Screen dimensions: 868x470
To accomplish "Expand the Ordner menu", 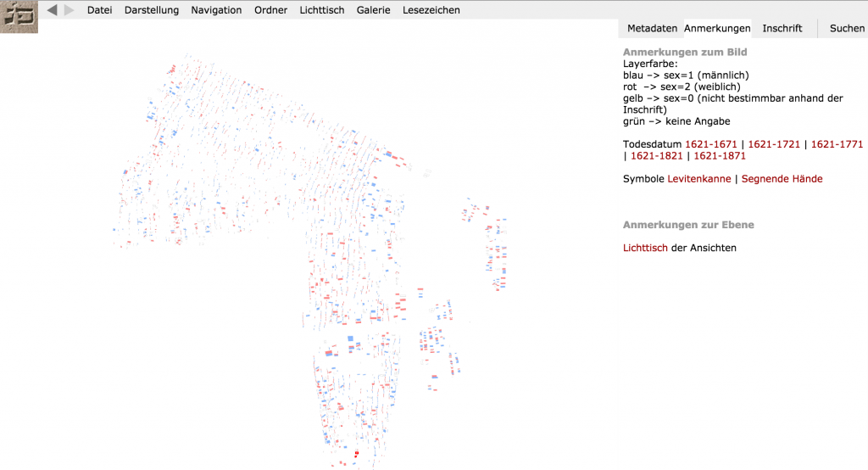I will click(x=270, y=10).
